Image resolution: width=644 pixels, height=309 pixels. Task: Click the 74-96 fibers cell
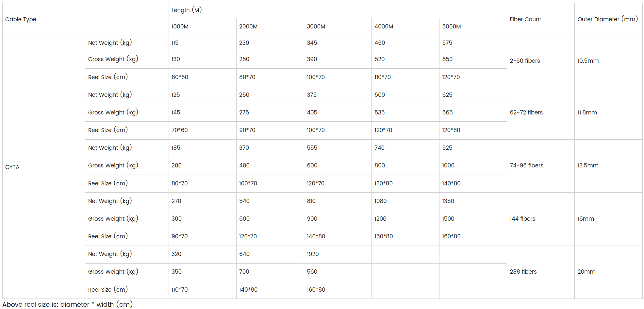coord(540,166)
